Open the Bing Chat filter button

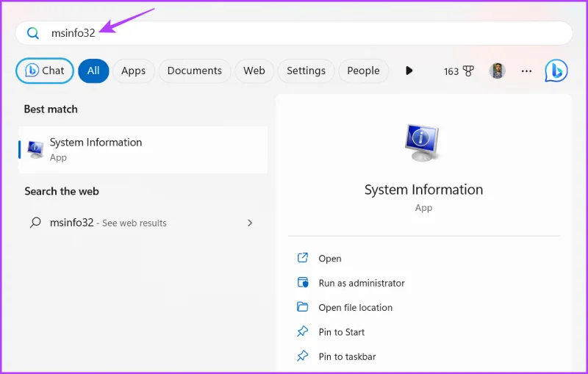(45, 71)
